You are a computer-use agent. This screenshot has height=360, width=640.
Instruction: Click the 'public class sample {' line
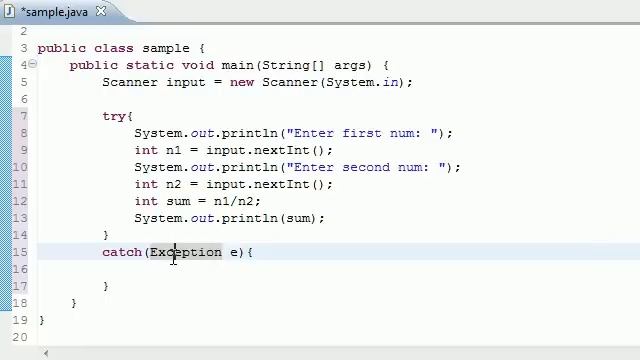pyautogui.click(x=121, y=48)
